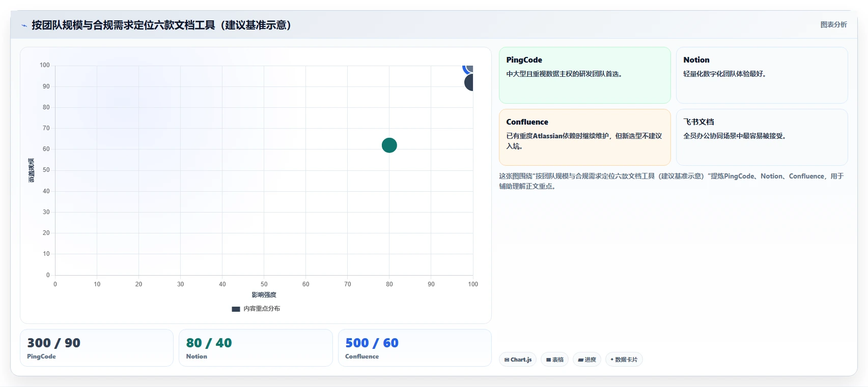This screenshot has height=387, width=868.
Task: Click the text 中大型且重视数据主权的研发团队首选
Action: pos(564,74)
